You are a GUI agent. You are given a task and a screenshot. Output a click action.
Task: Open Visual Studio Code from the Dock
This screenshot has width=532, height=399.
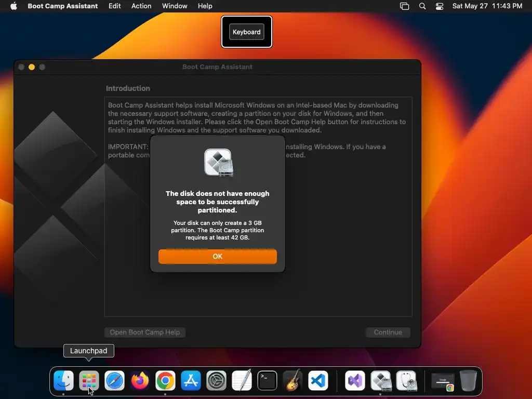click(x=318, y=380)
